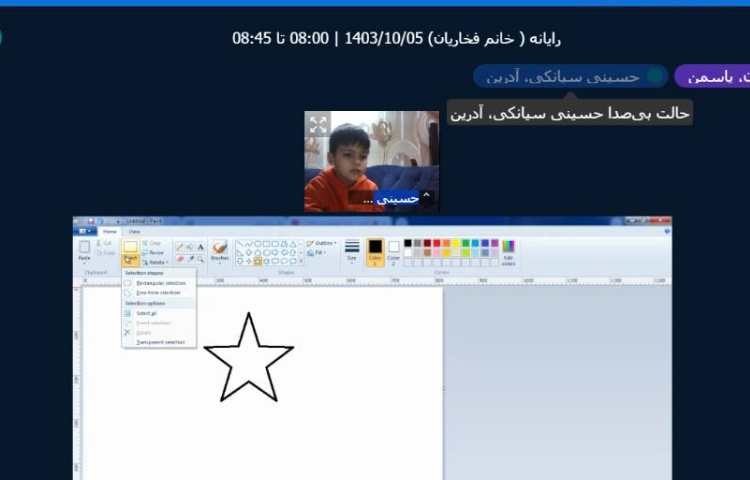Select the highlighted five-point star shape
The width and height of the screenshot is (750, 480).
click(258, 261)
